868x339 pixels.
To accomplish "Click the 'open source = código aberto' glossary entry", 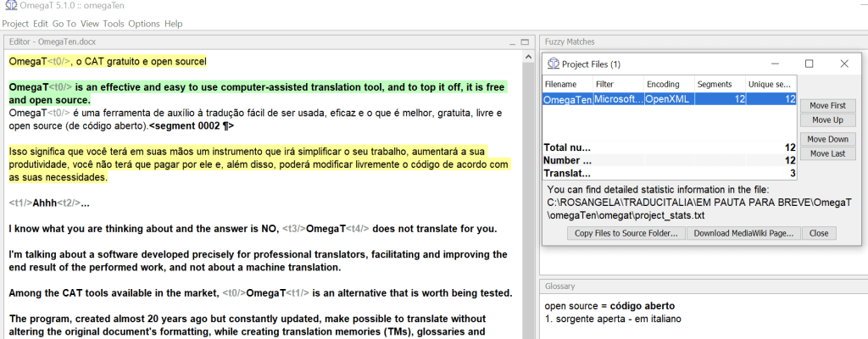I will tap(609, 306).
